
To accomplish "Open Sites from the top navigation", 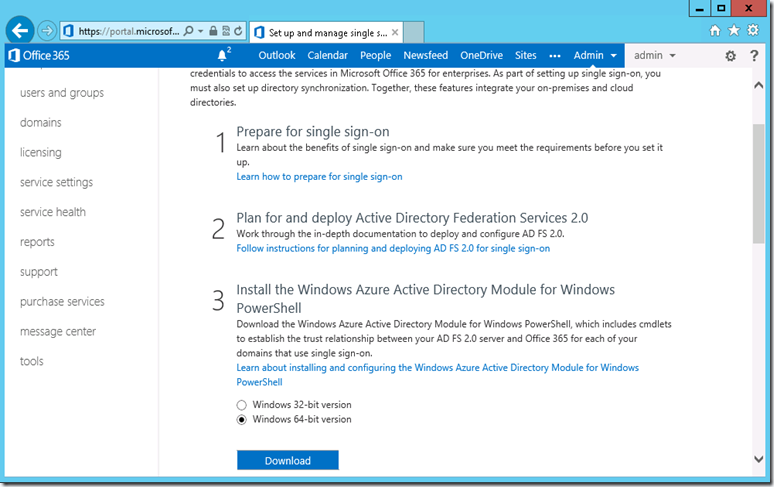I will (x=525, y=55).
